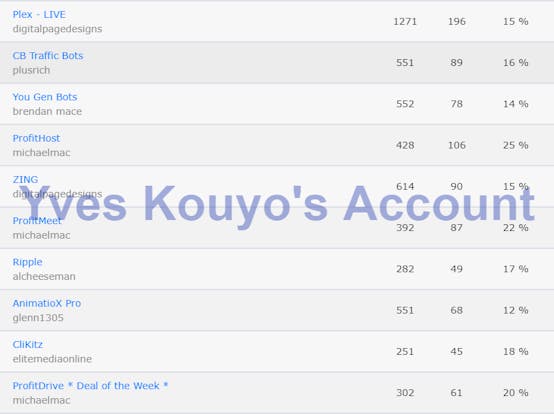Open the Plex - LIVE product link

(x=39, y=14)
